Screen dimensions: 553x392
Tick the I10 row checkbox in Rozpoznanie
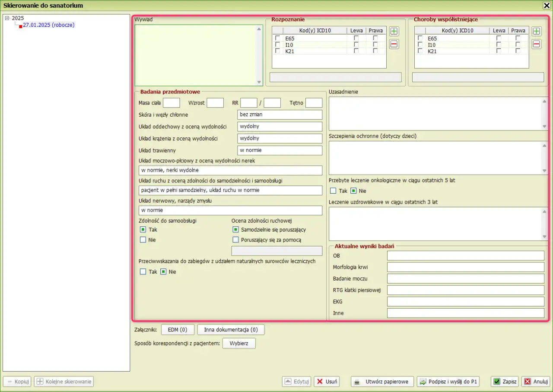click(x=277, y=45)
